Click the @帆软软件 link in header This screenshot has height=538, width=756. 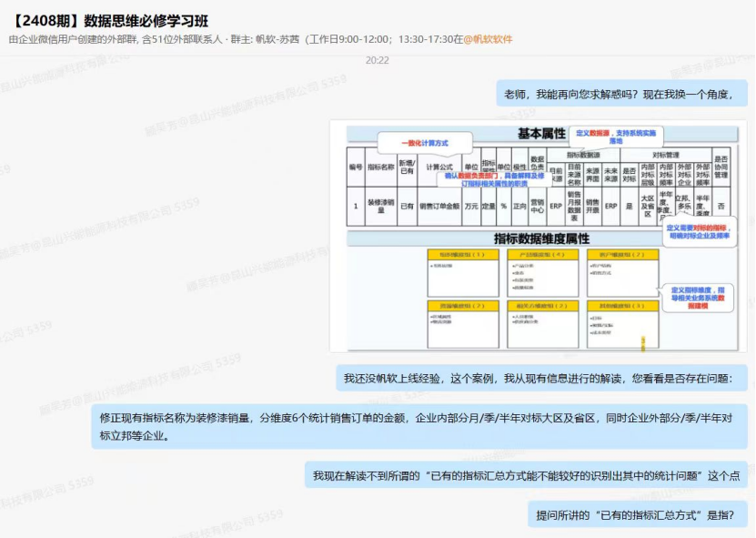click(x=489, y=39)
